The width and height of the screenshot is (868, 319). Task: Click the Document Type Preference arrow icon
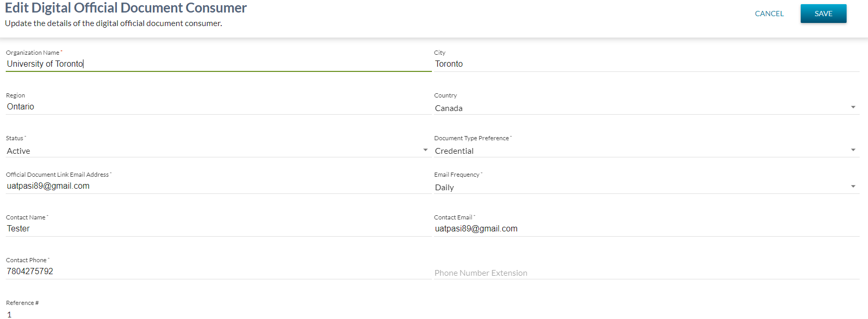(x=853, y=150)
